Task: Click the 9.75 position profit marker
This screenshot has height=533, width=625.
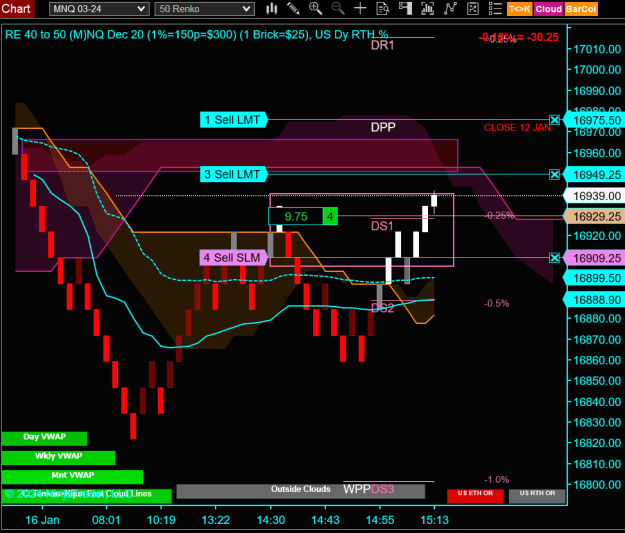Action: 296,216
